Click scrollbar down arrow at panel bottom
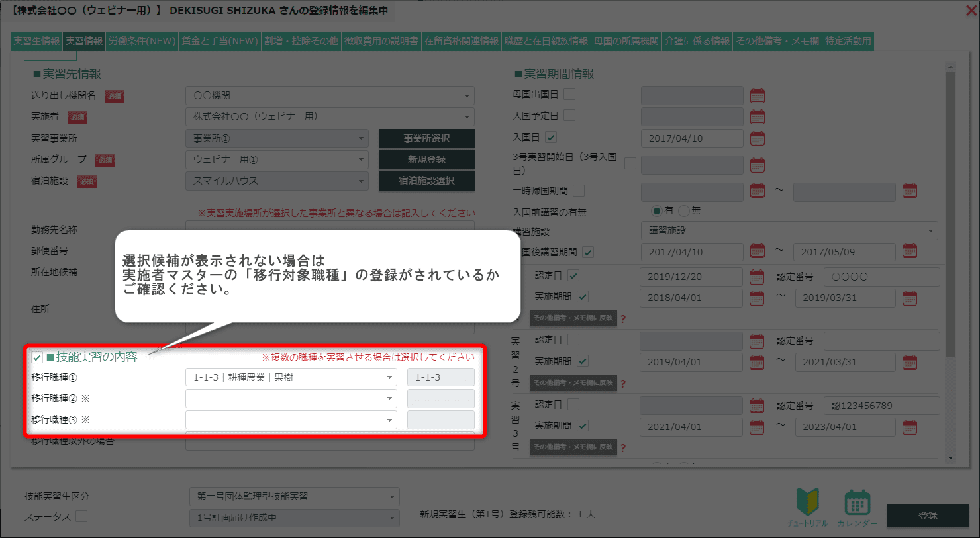The height and width of the screenshot is (538, 980). (950, 458)
